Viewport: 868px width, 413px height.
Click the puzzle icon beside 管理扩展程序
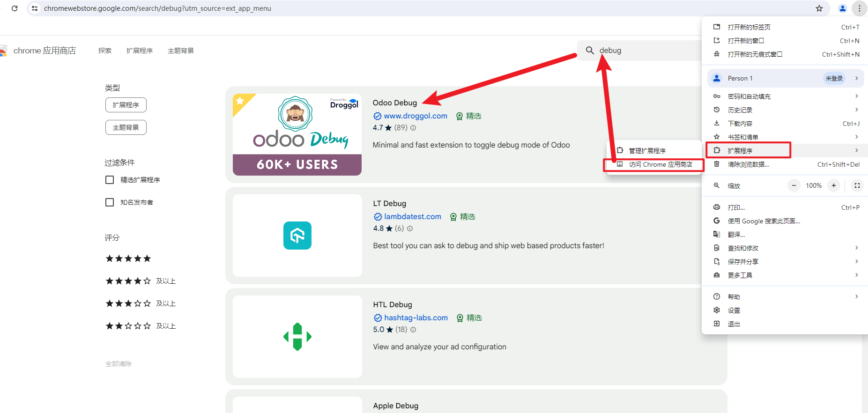(620, 150)
